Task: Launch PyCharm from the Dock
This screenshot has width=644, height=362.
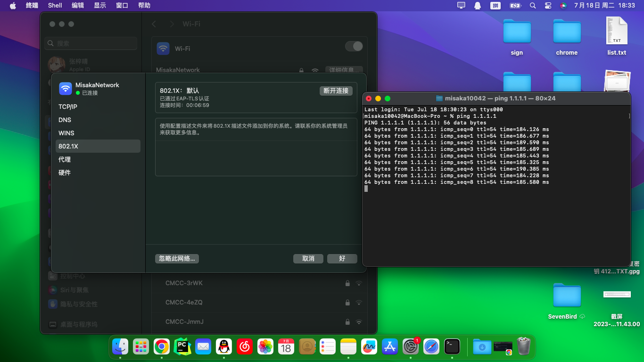Action: point(182,346)
